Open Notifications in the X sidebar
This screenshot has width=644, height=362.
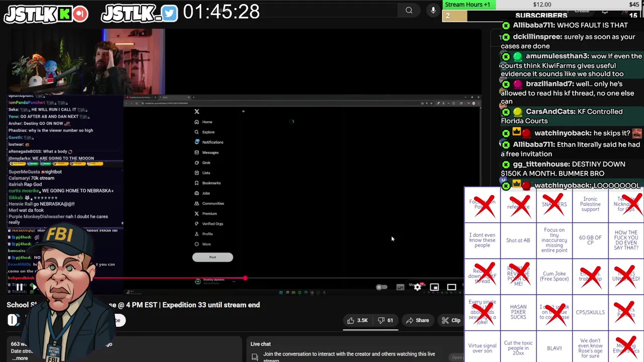point(209,142)
